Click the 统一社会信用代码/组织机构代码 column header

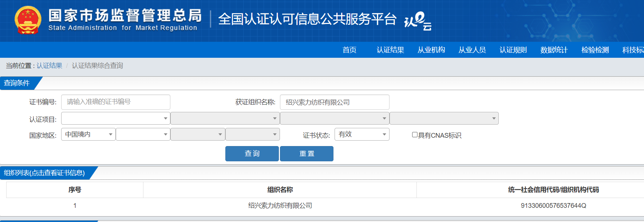click(x=553, y=190)
